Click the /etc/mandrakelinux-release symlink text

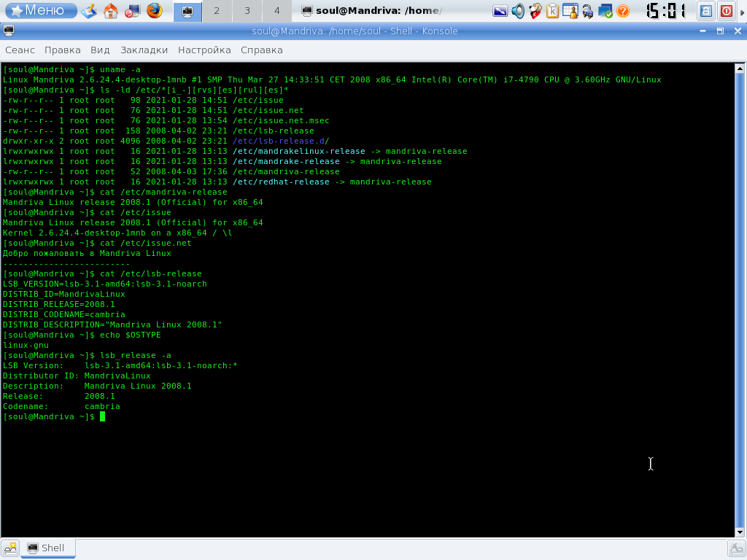298,151
